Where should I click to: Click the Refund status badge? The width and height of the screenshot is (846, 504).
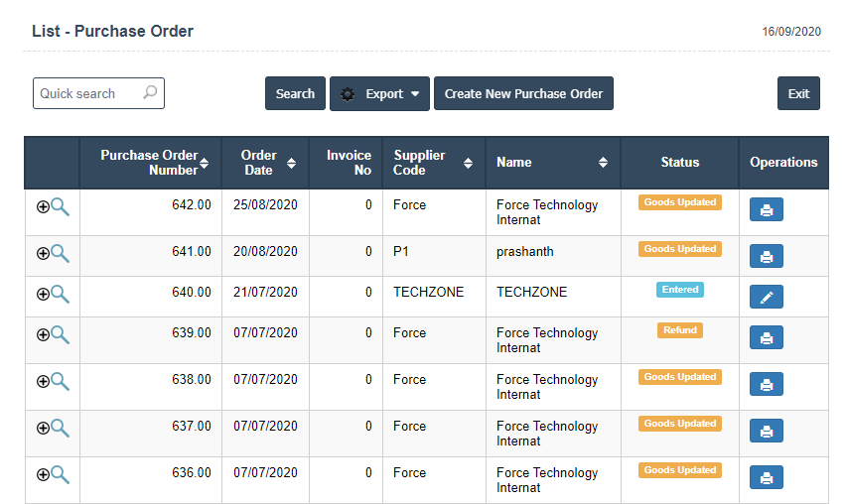tap(680, 330)
